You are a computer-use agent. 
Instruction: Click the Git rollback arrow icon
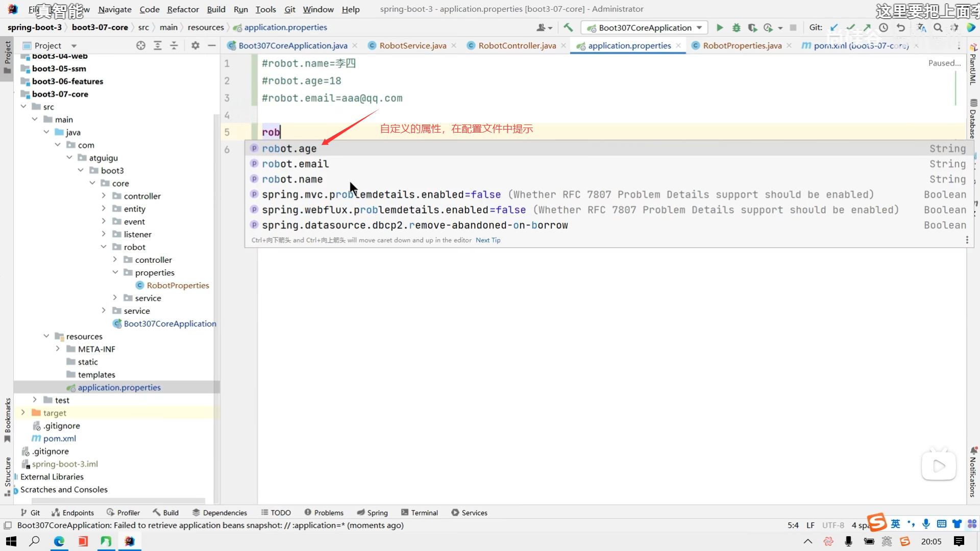click(x=901, y=28)
